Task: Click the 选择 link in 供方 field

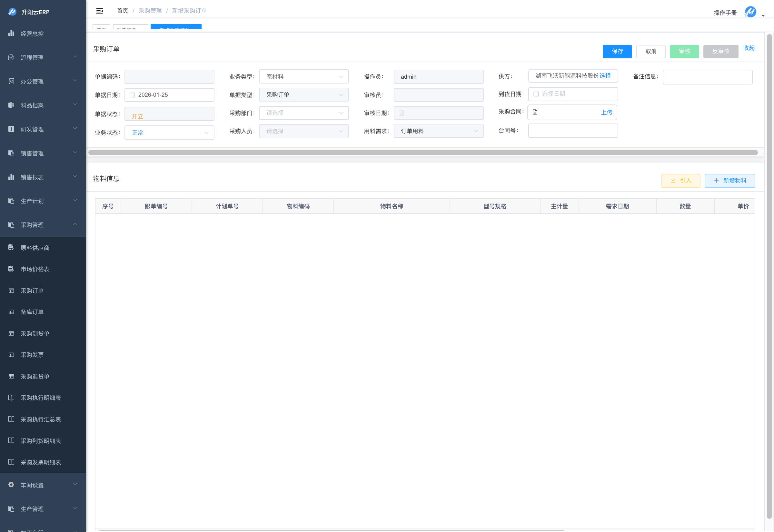Action: 605,76
